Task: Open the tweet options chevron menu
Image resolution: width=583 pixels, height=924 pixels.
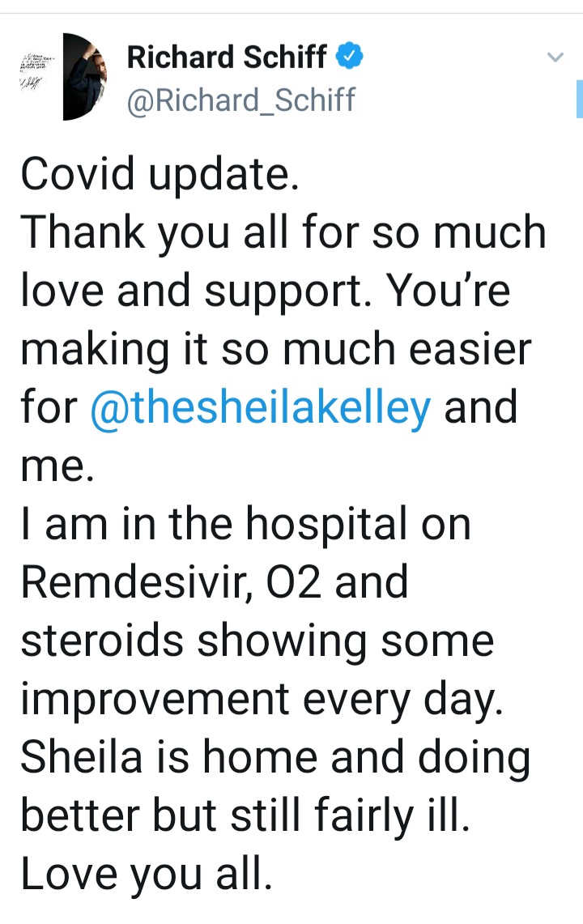Action: [x=555, y=57]
